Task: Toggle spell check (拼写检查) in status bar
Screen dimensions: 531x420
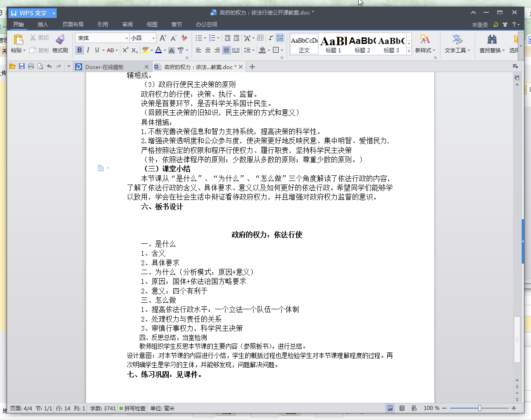Action: 132,408
